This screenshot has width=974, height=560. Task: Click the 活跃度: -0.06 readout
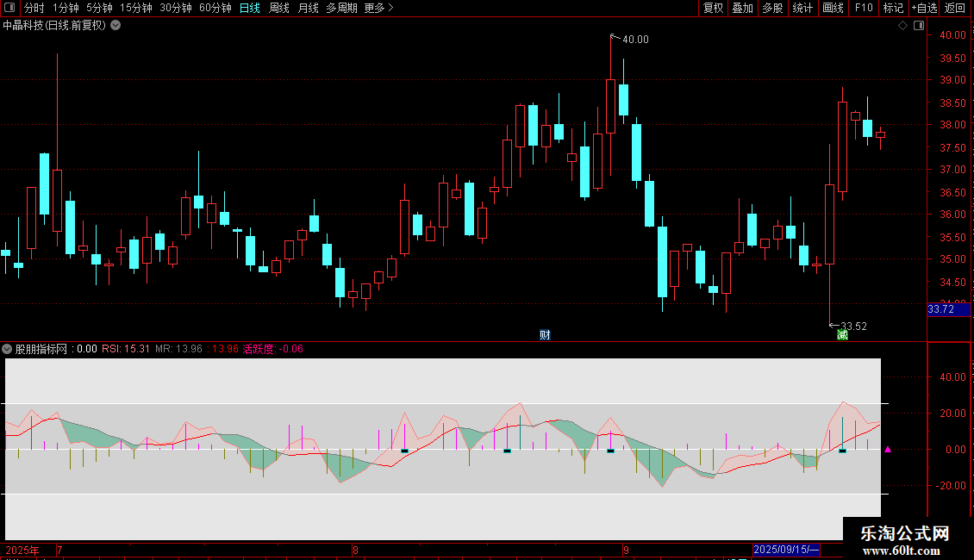[x=272, y=349]
